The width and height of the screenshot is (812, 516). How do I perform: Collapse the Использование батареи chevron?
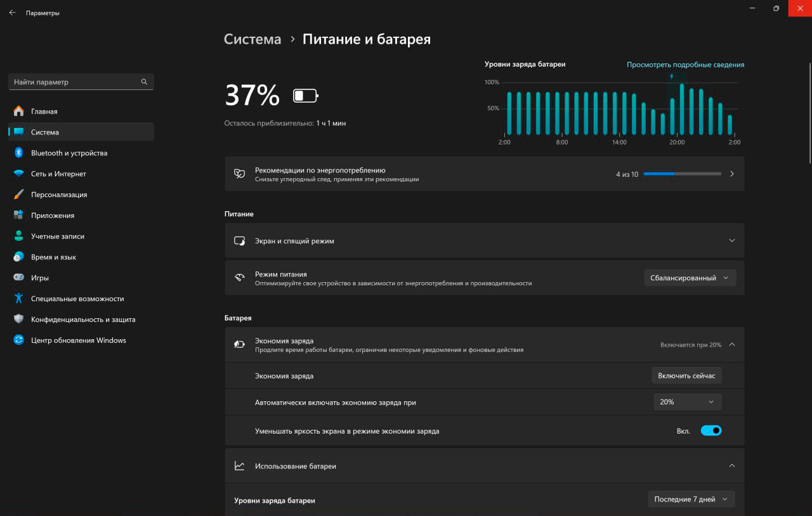(x=732, y=466)
